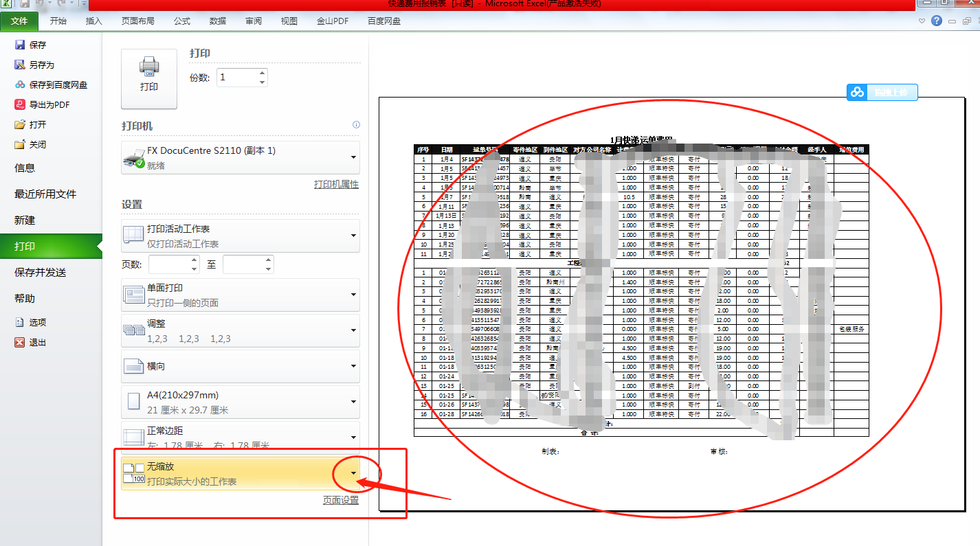Click the Baidu cloud 拖拽上传 button
This screenshot has width=980, height=546.
coord(882,92)
